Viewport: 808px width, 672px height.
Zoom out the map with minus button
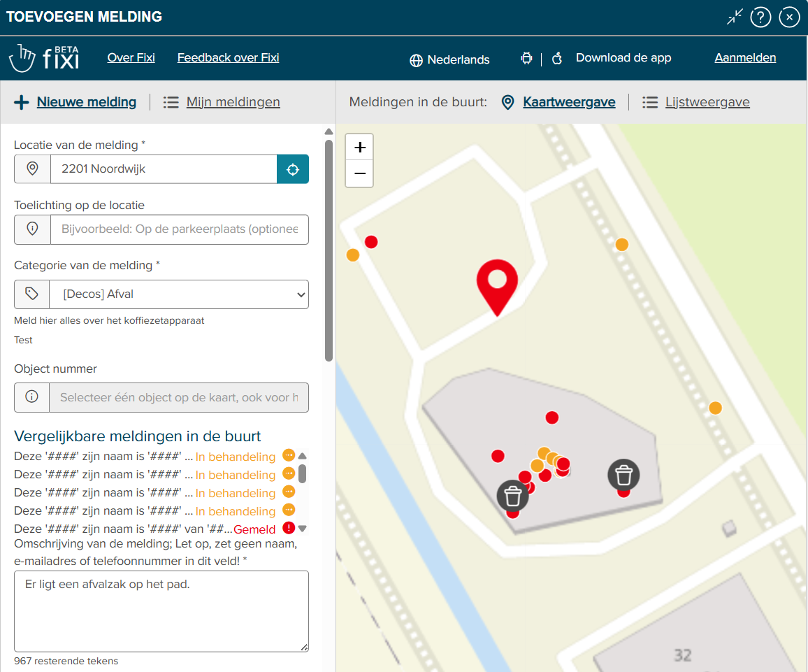pos(360,173)
